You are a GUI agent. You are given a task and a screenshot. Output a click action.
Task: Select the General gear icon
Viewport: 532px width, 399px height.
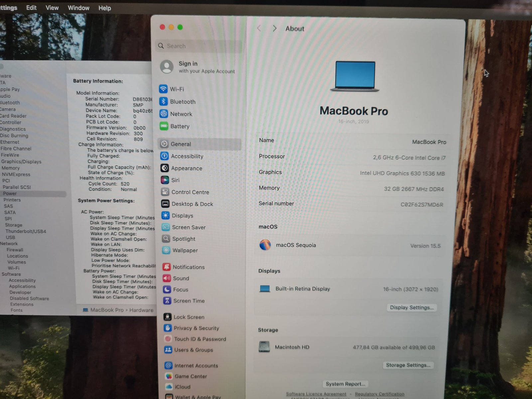(x=164, y=144)
